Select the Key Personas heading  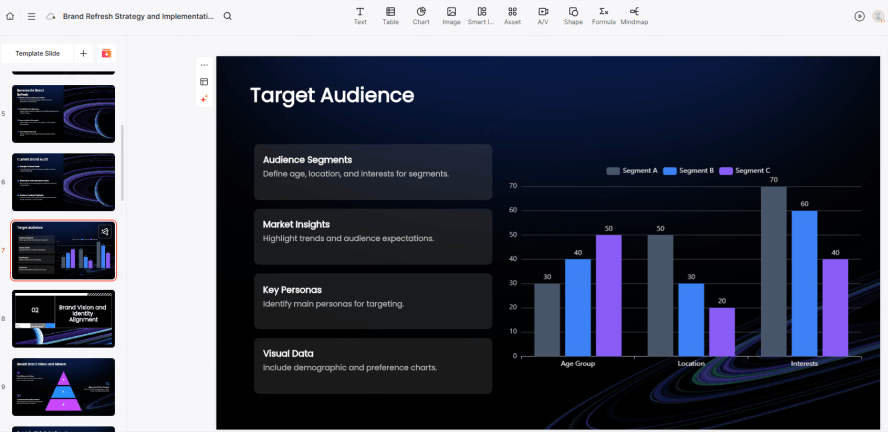[292, 289]
